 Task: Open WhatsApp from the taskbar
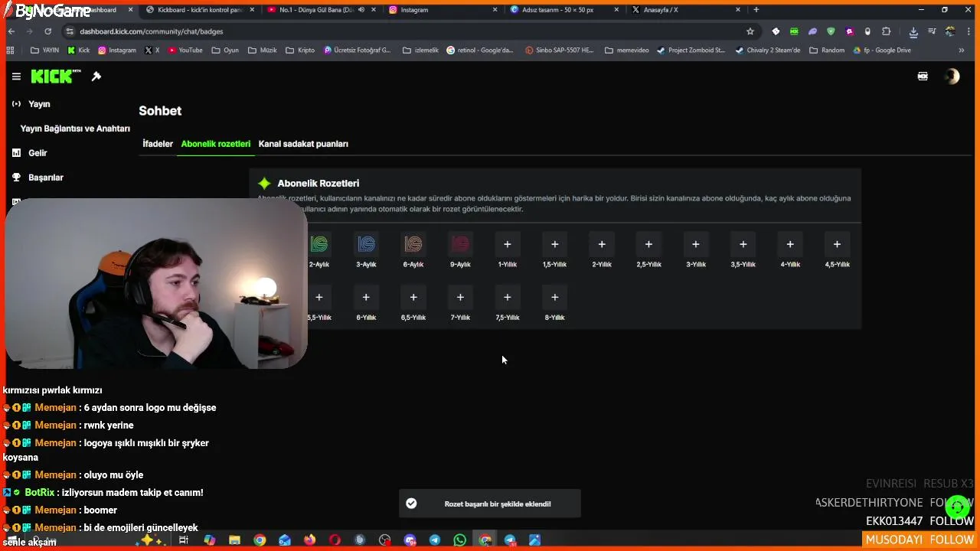[x=459, y=540]
